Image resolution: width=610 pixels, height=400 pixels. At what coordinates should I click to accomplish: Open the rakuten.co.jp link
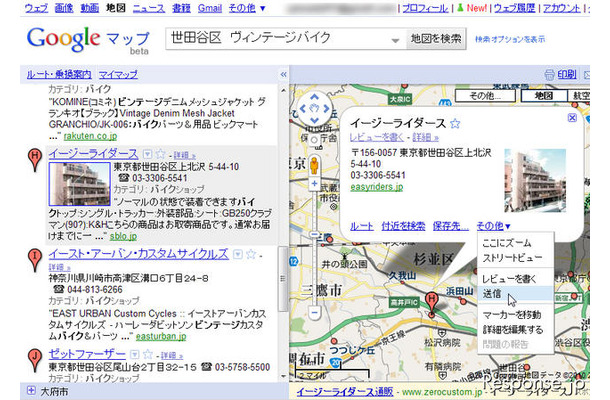coord(90,136)
